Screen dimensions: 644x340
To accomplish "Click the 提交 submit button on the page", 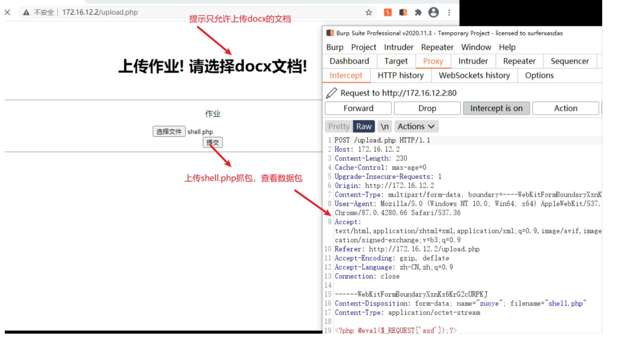I will pyautogui.click(x=212, y=142).
